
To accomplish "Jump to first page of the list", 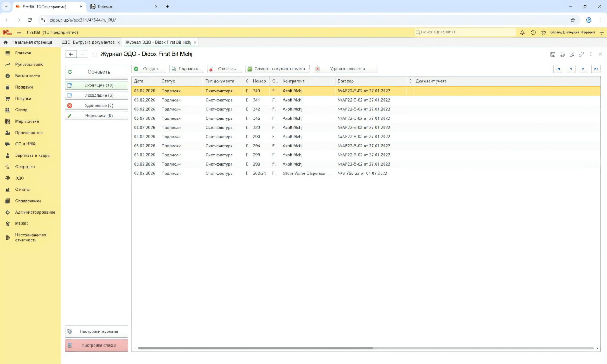I will coord(558,69).
